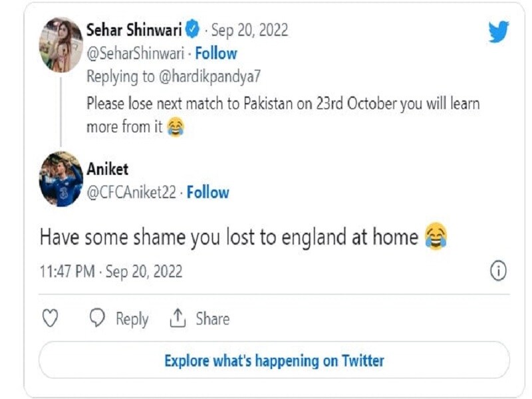The height and width of the screenshot is (399, 532).
Task: Like the tweet with heart icon
Action: 51,319
